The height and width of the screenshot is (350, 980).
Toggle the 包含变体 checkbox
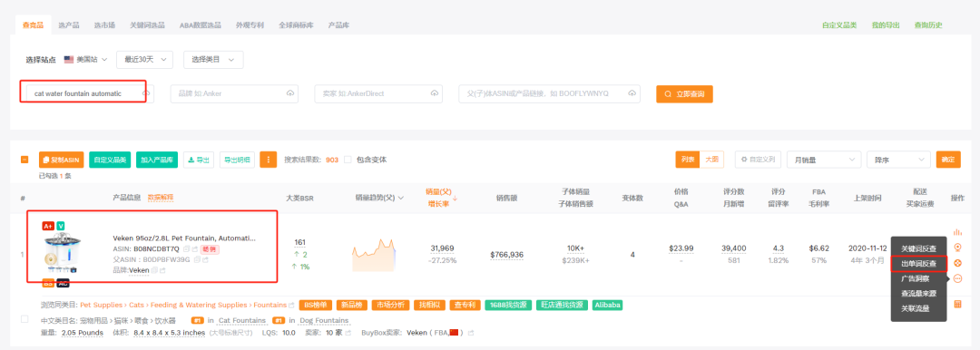tap(348, 160)
